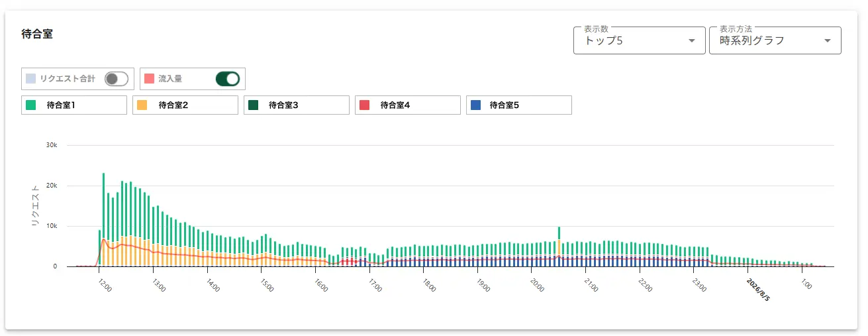The height and width of the screenshot is (336, 868).
Task: Click the 30k y-axis label
Action: (52, 145)
